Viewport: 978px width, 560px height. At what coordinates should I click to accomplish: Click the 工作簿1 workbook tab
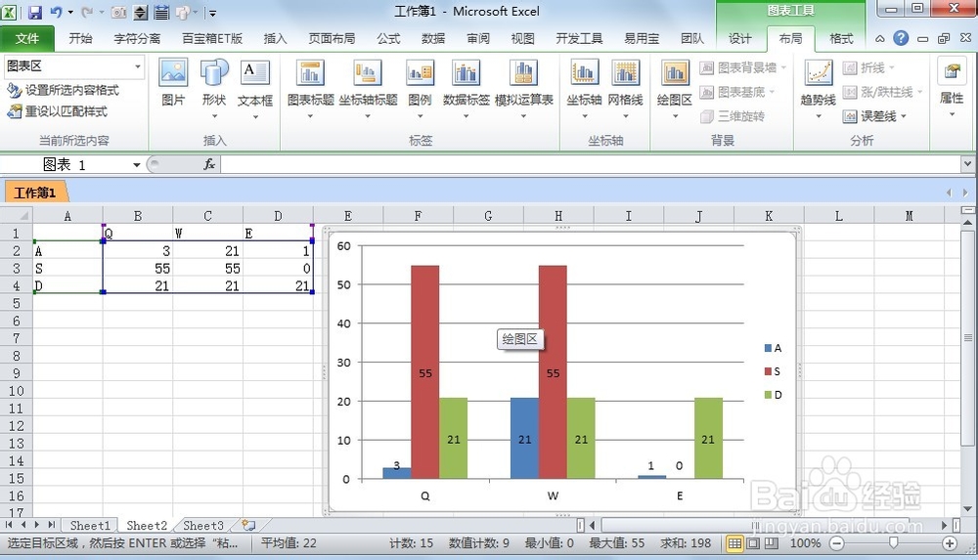tap(35, 193)
